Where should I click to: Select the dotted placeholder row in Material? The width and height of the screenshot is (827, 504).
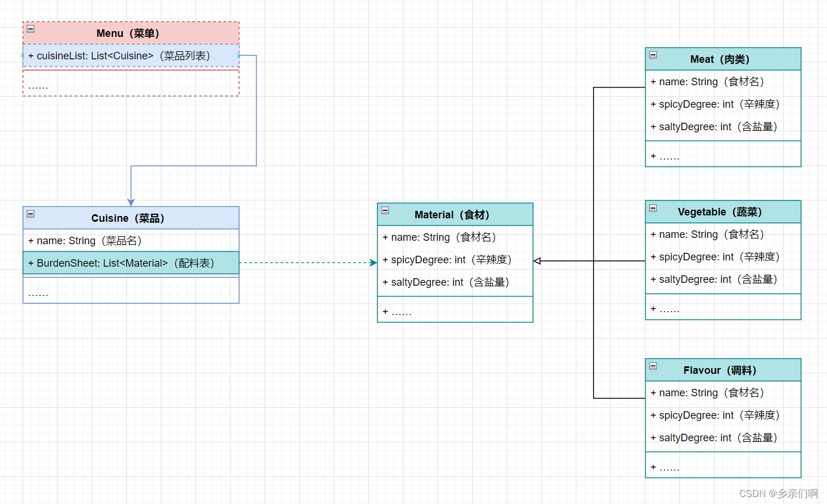455,310
